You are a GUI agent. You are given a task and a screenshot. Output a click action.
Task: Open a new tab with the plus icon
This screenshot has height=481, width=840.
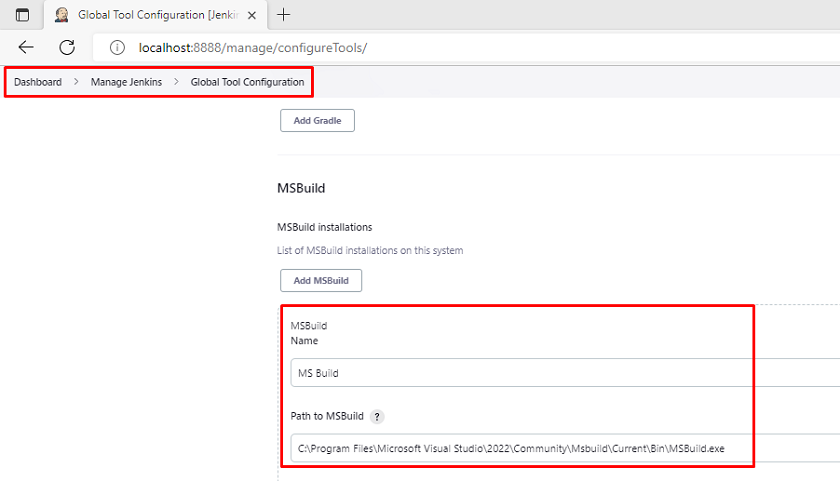click(283, 15)
